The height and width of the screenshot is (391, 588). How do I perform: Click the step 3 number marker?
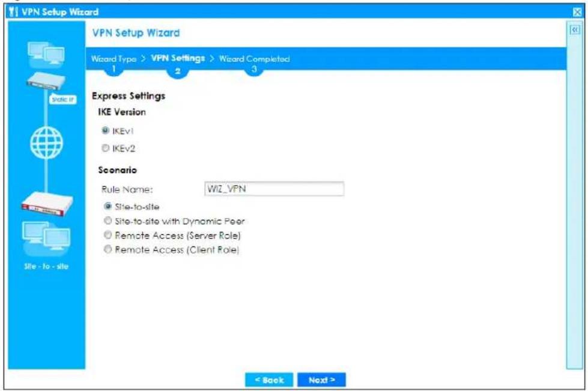(254, 69)
